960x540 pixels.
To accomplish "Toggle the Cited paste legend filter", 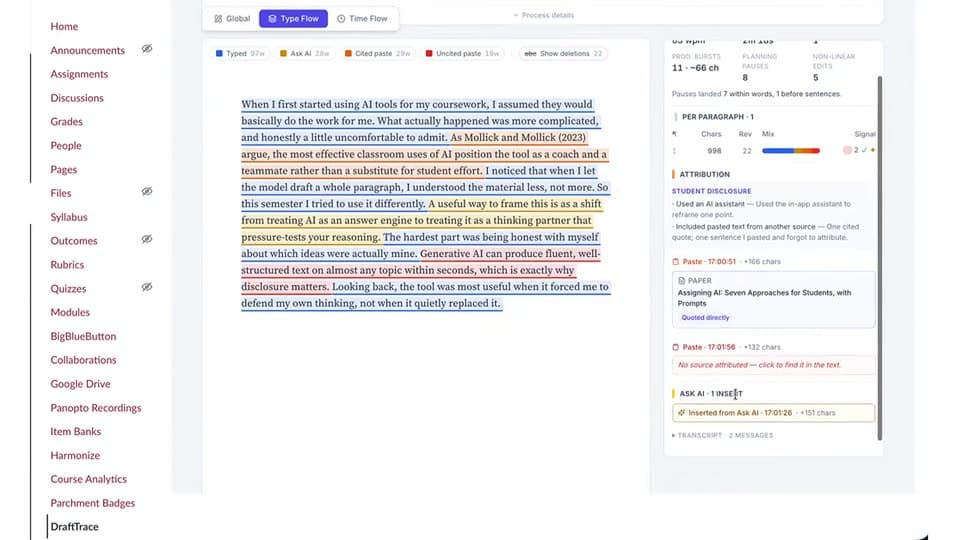I will point(377,54).
